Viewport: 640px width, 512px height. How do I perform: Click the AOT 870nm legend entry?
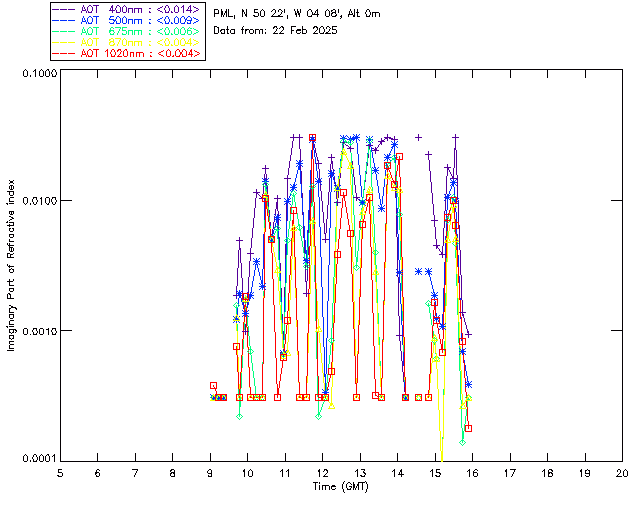(127, 42)
